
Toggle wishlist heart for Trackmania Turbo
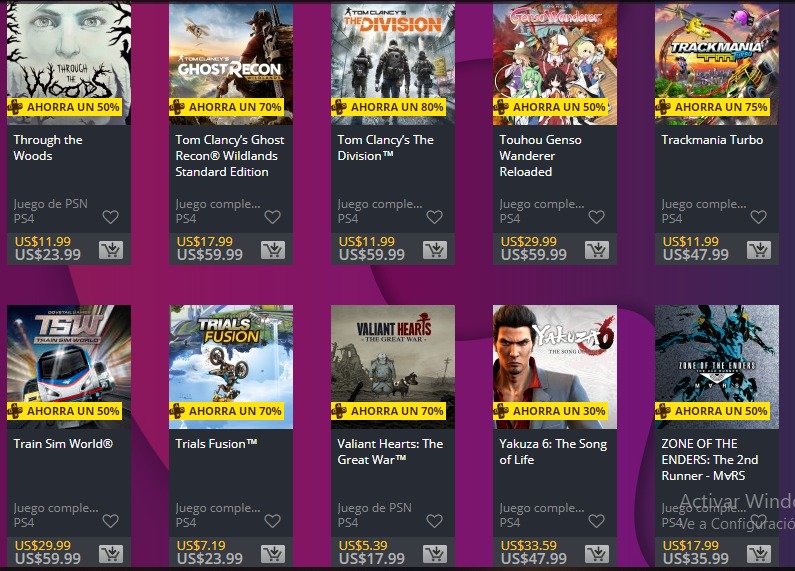click(x=758, y=217)
